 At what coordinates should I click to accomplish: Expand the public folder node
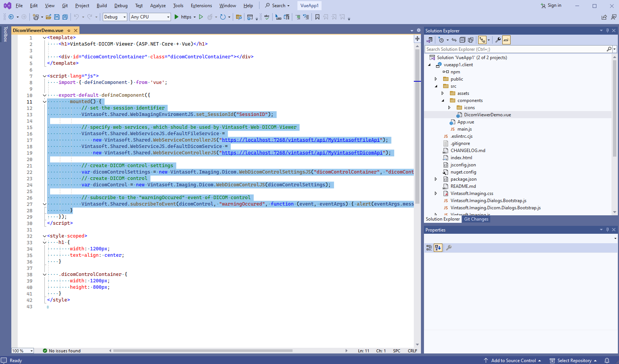[436, 79]
